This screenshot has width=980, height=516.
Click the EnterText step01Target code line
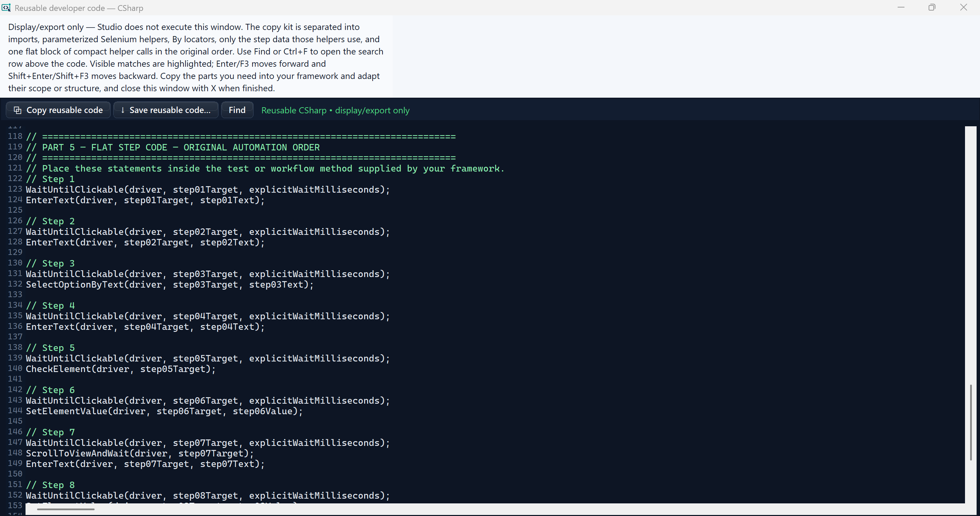pos(145,200)
